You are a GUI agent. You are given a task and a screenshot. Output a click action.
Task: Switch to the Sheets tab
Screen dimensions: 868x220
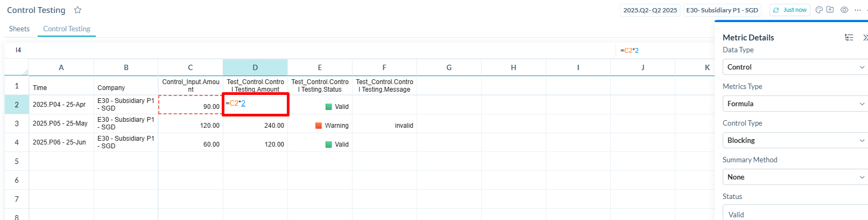coord(19,29)
